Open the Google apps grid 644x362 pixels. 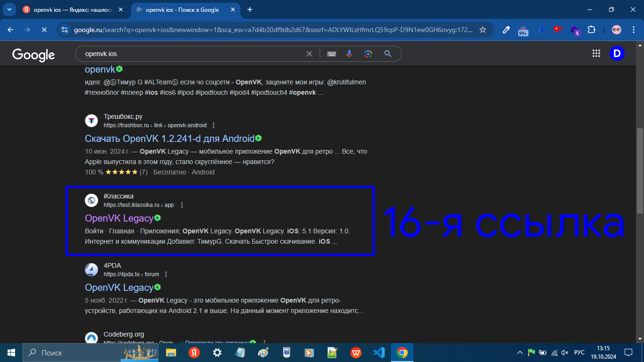(x=596, y=54)
